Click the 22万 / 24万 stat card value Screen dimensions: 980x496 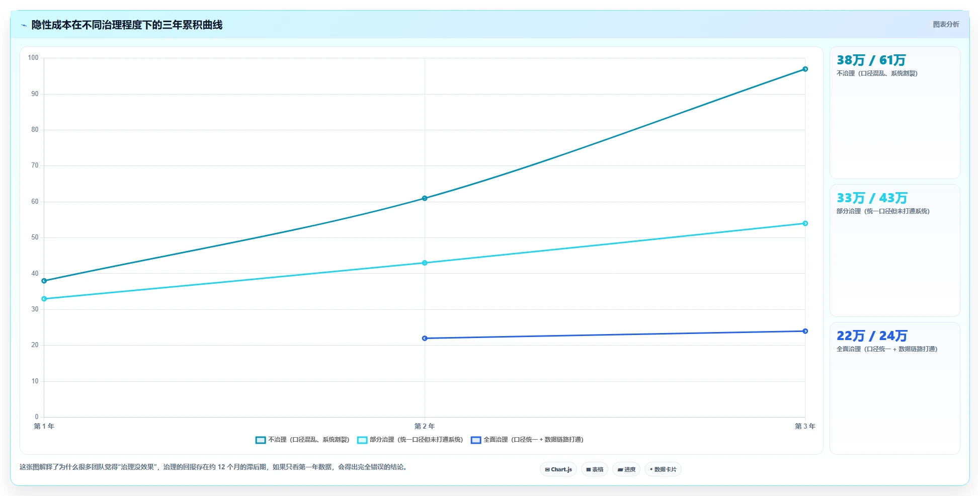point(872,336)
